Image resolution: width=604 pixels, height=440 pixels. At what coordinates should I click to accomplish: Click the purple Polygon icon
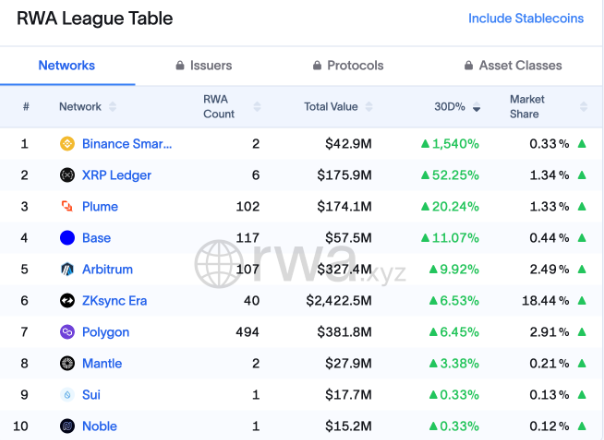[67, 331]
